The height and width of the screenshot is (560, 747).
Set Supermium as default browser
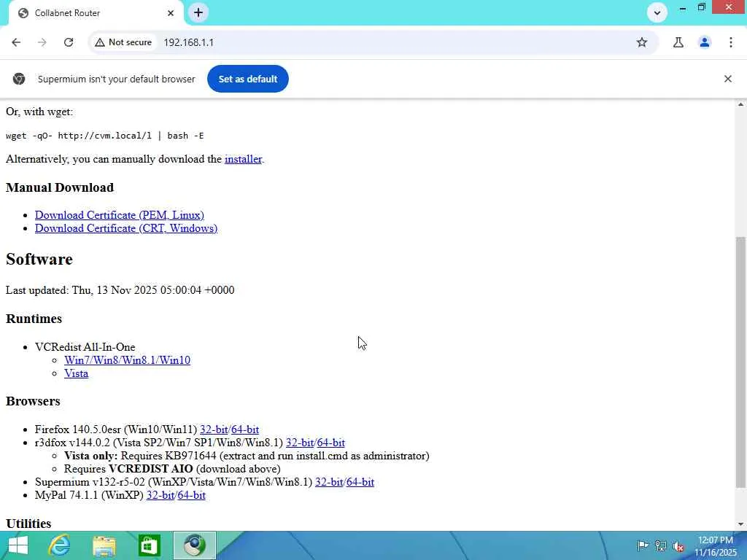(x=248, y=79)
